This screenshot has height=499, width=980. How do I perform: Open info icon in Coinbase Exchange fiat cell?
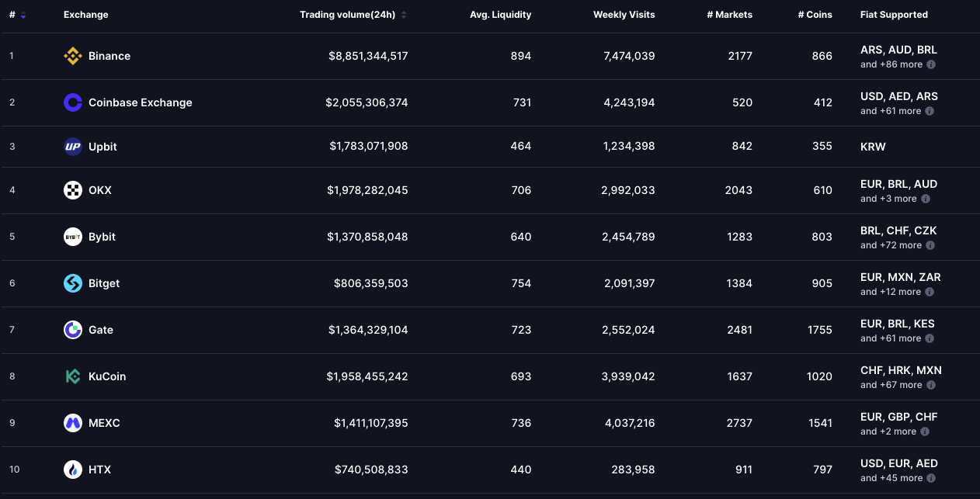pos(930,111)
